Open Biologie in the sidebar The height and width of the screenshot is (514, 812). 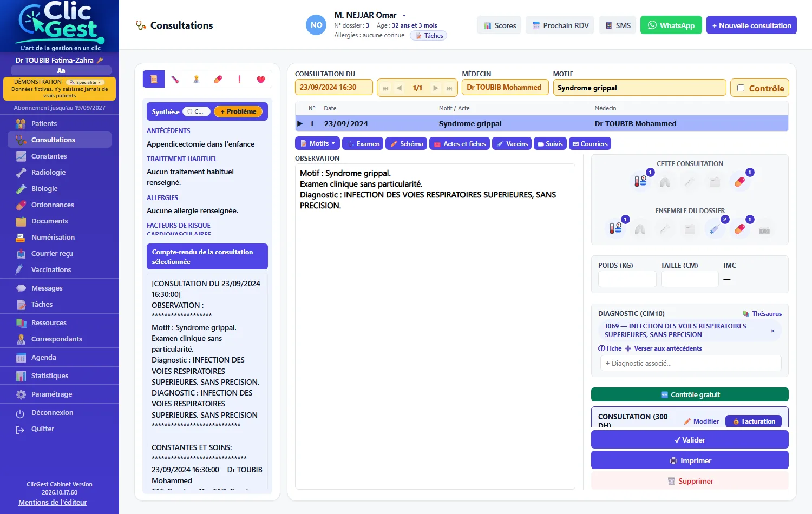click(x=60, y=188)
